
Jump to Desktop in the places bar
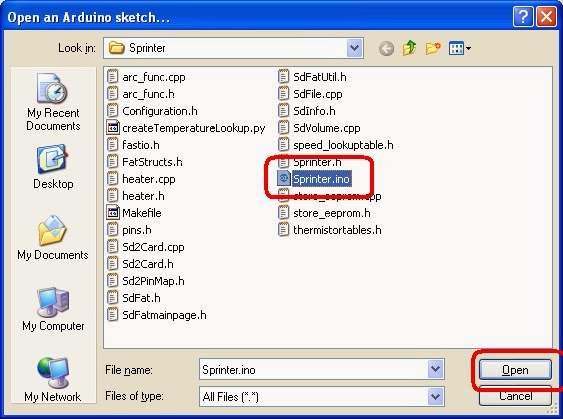pyautogui.click(x=53, y=167)
